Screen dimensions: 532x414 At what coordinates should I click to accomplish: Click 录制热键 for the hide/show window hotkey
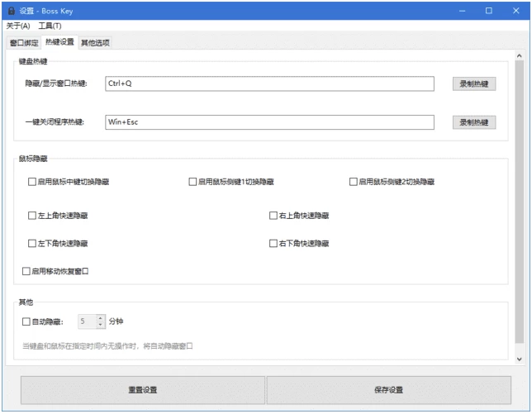(x=473, y=83)
